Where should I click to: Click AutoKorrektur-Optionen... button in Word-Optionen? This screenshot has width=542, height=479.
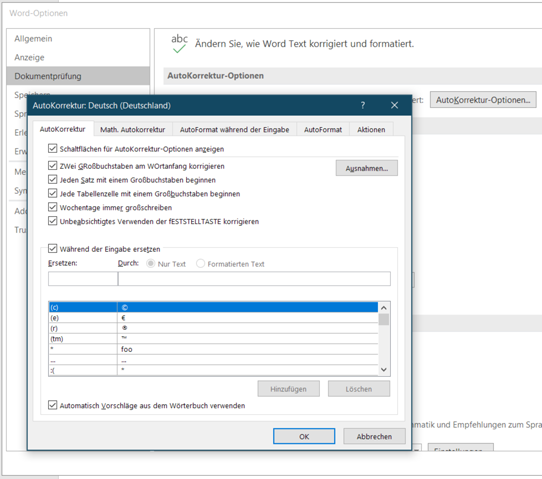click(x=483, y=100)
